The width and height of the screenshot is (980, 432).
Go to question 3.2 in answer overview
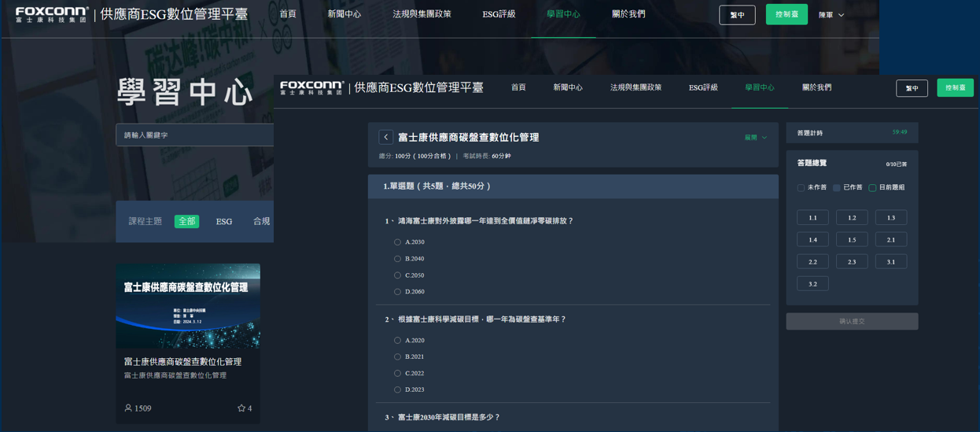point(812,284)
